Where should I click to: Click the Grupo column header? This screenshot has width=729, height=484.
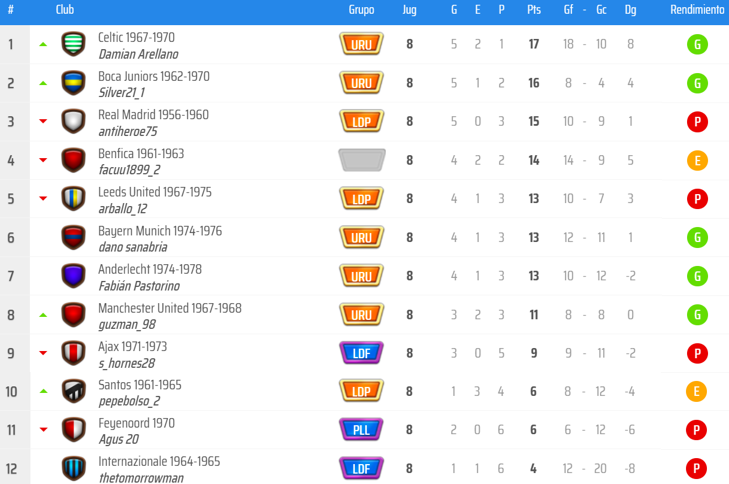tap(361, 10)
